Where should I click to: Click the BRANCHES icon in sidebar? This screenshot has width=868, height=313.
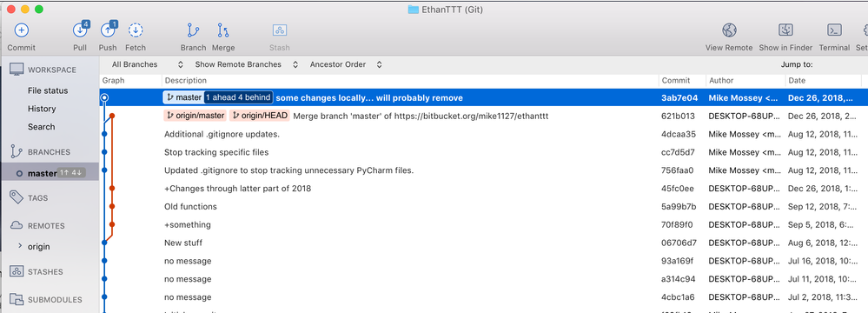tap(17, 152)
